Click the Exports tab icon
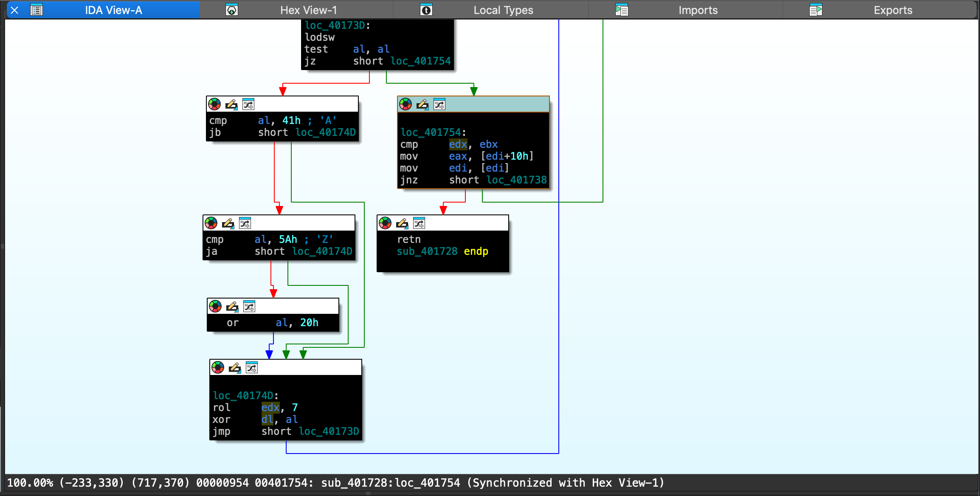 816,10
